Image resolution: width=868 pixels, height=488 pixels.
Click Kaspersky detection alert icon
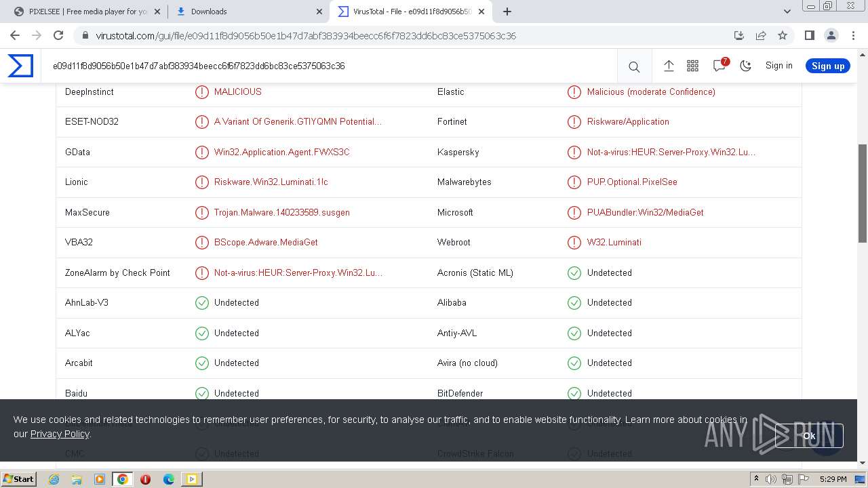[574, 152]
